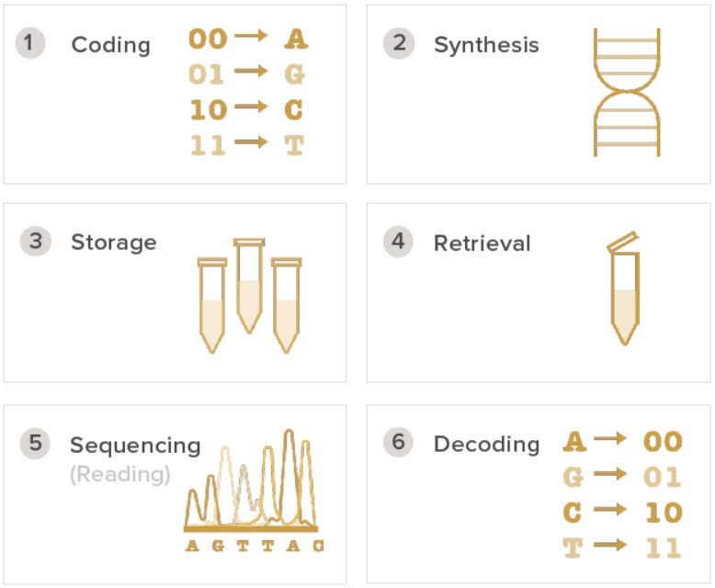Click the Synthesis step label
Image resolution: width=715 pixels, height=588 pixels.
click(x=486, y=44)
